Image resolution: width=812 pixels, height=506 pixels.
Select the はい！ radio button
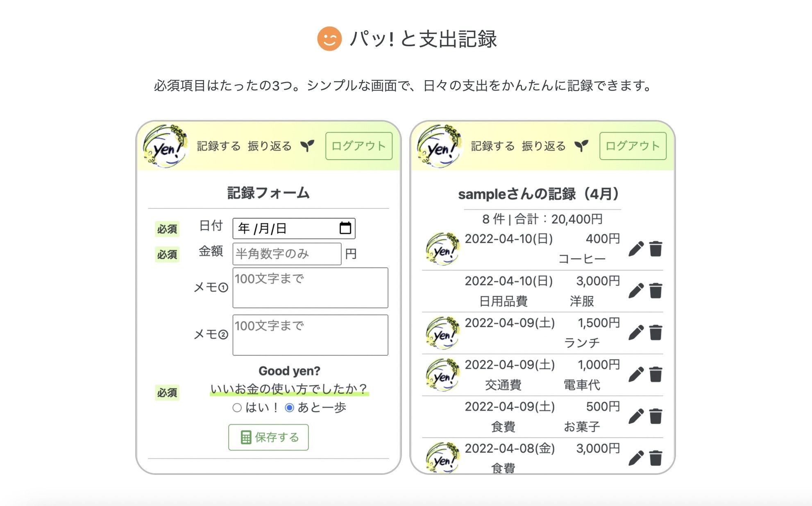coord(237,408)
